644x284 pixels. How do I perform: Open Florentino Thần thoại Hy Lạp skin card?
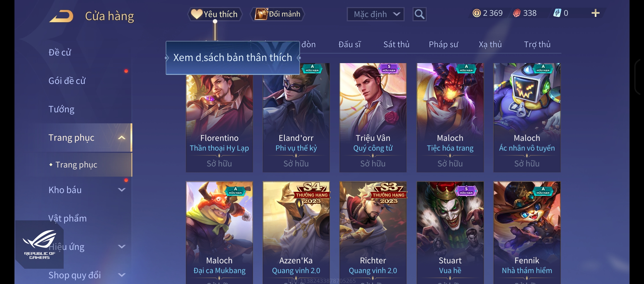[219, 118]
